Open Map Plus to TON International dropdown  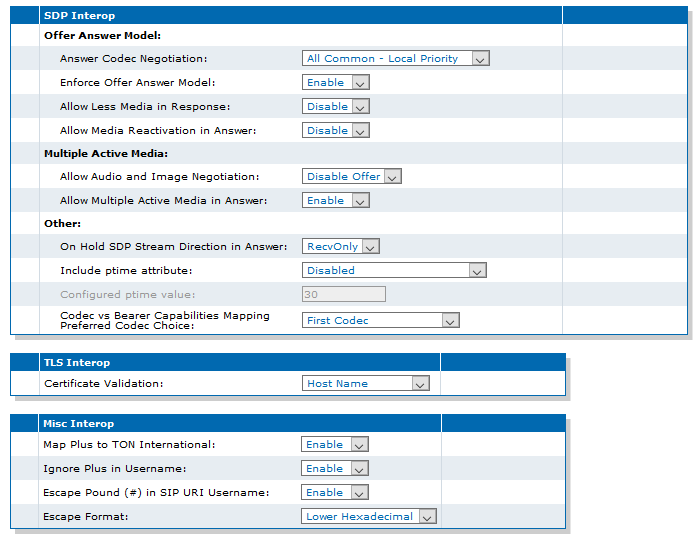coord(335,444)
